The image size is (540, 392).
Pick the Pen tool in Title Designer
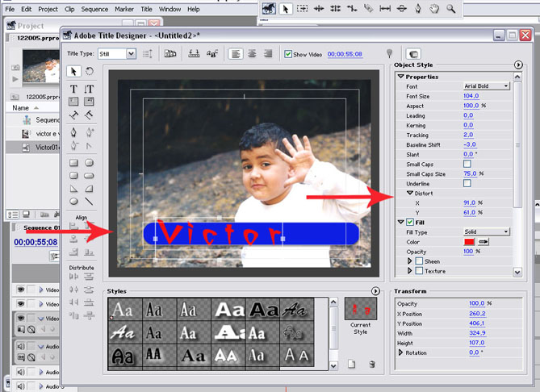click(73, 132)
